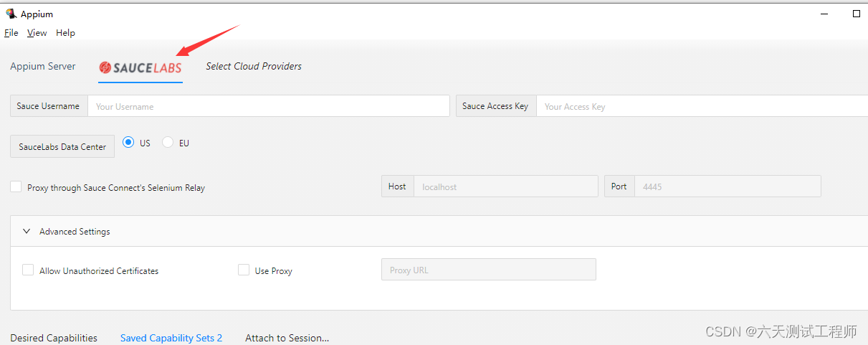Select the US data center radio button
Viewport: 868px width, 345px height.
128,143
